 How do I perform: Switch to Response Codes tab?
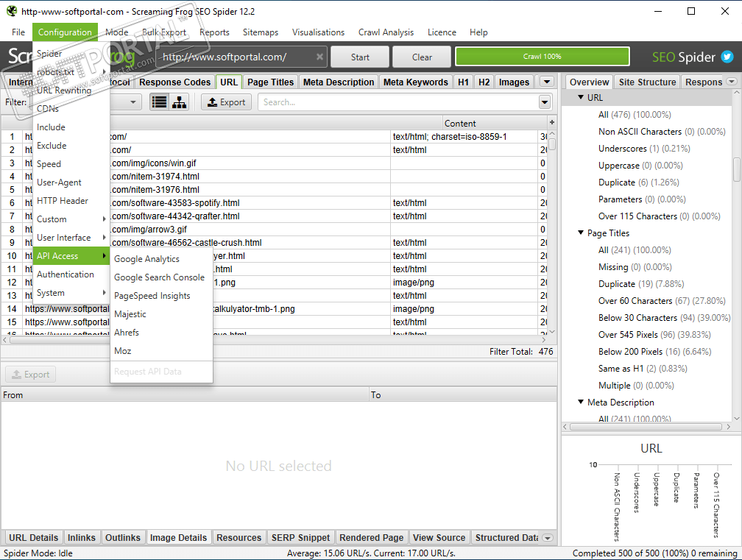tap(174, 82)
